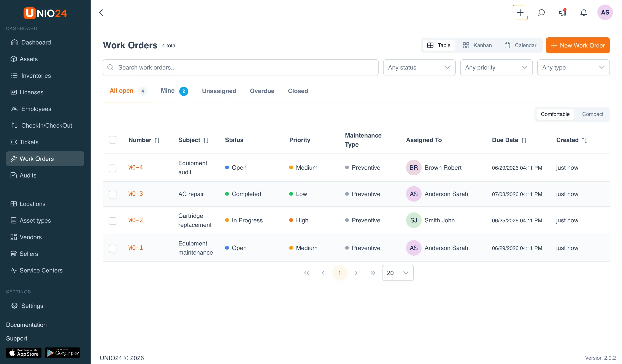The height and width of the screenshot is (364, 622).
Task: Select the Closed tab
Action: (x=298, y=91)
